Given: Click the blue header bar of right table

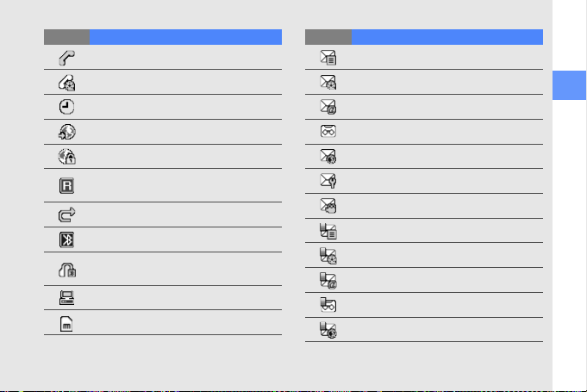Looking at the screenshot, I should (x=447, y=37).
